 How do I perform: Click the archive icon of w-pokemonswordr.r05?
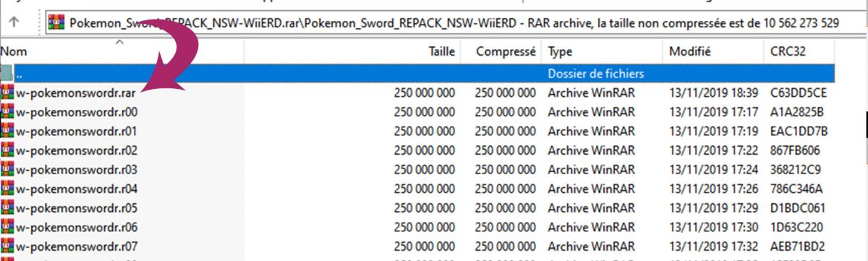[x=7, y=208]
